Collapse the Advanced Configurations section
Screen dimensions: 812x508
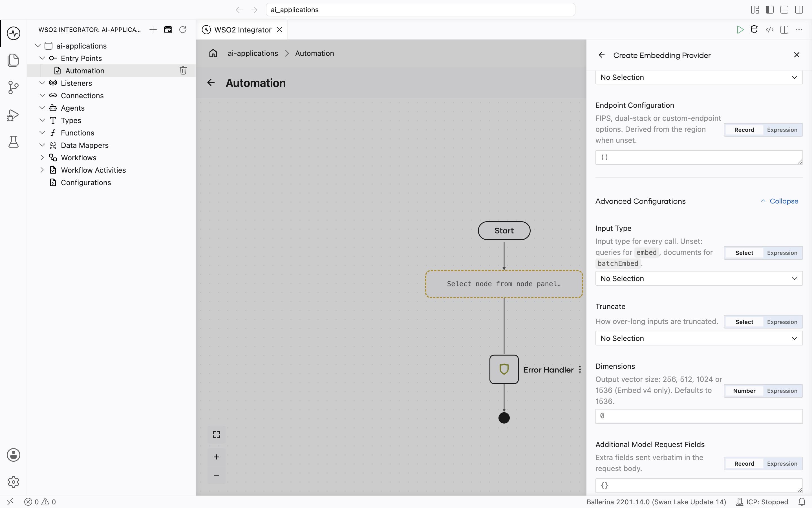779,201
